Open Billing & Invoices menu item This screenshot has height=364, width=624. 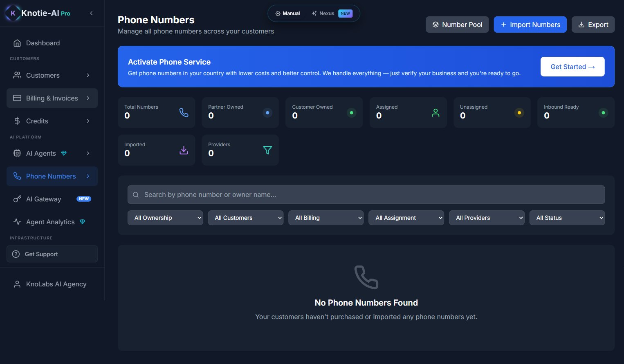pyautogui.click(x=52, y=98)
